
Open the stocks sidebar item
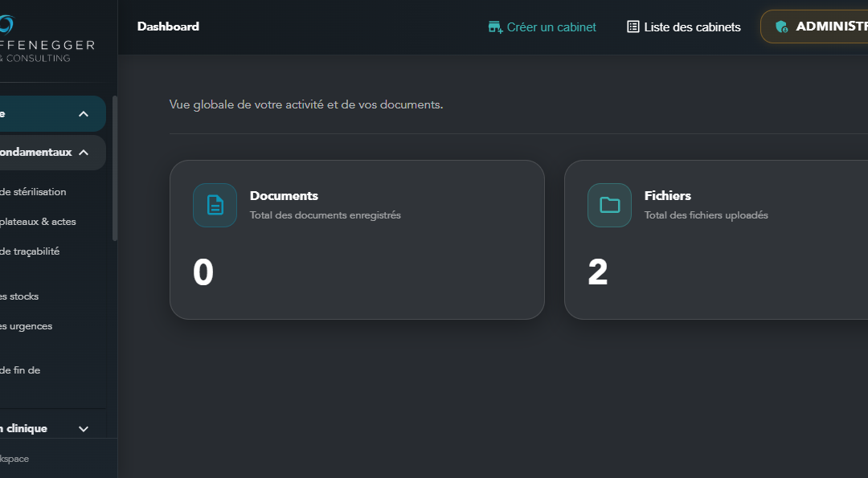[19, 296]
